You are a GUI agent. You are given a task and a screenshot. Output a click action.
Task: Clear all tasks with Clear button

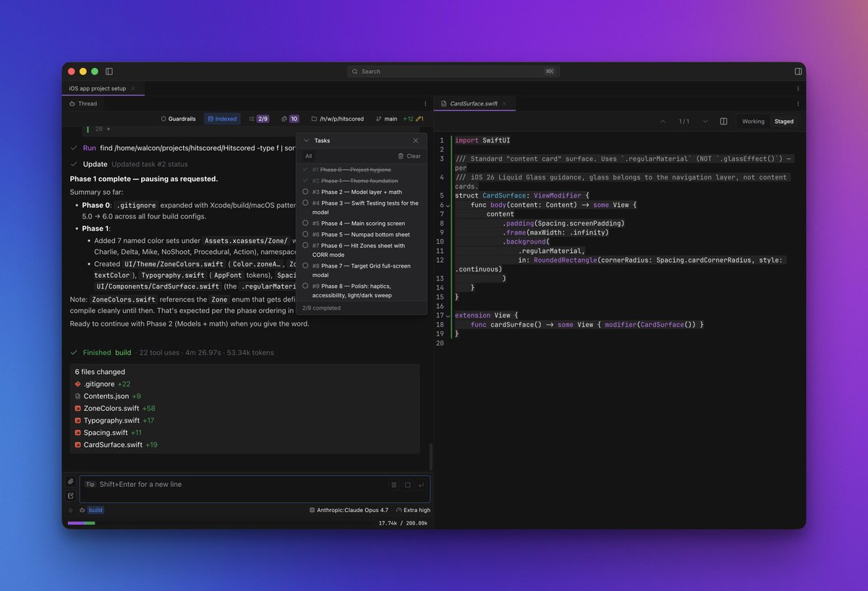click(409, 156)
